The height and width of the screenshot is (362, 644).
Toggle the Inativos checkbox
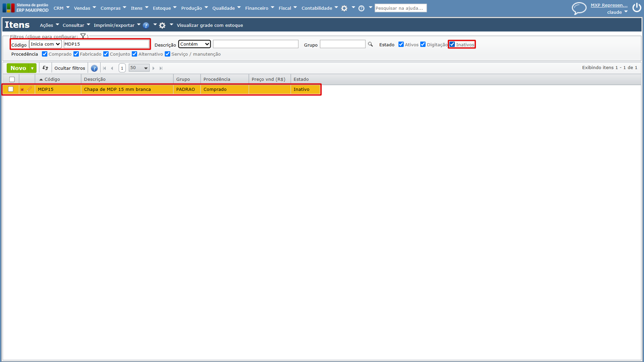(x=452, y=44)
